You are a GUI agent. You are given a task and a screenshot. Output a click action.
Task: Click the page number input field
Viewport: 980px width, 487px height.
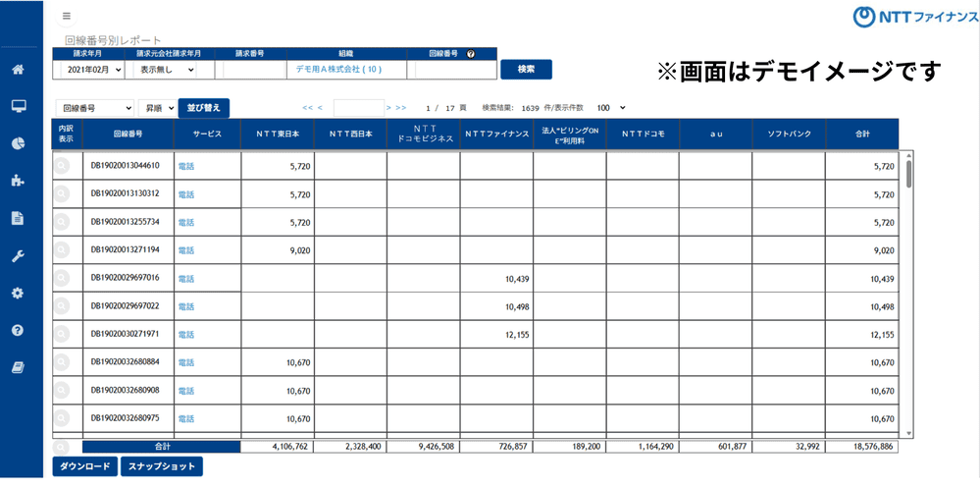(x=359, y=108)
